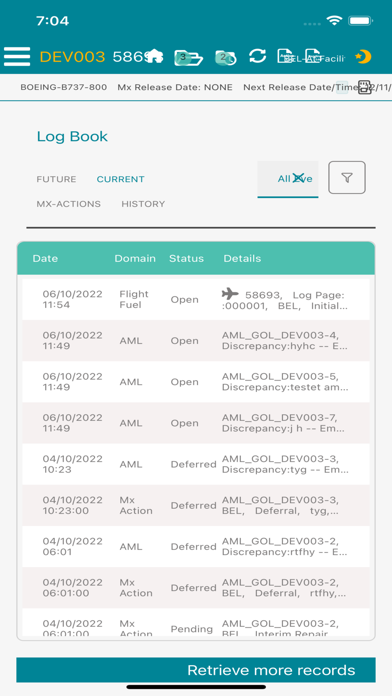The width and height of the screenshot is (392, 696).
Task: Open record AML_GOL_DEV003-7 discrepancy j h
Action: (196, 423)
